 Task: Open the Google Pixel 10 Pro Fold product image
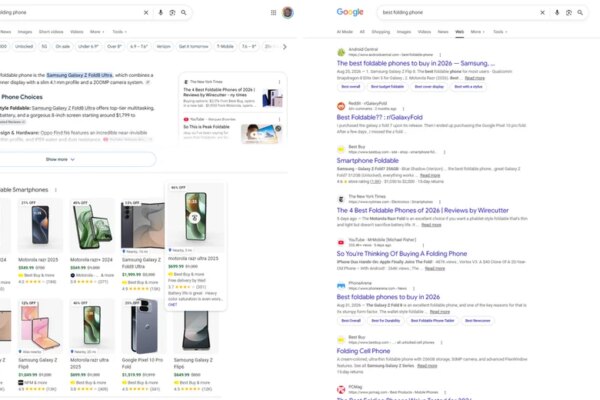click(144, 326)
